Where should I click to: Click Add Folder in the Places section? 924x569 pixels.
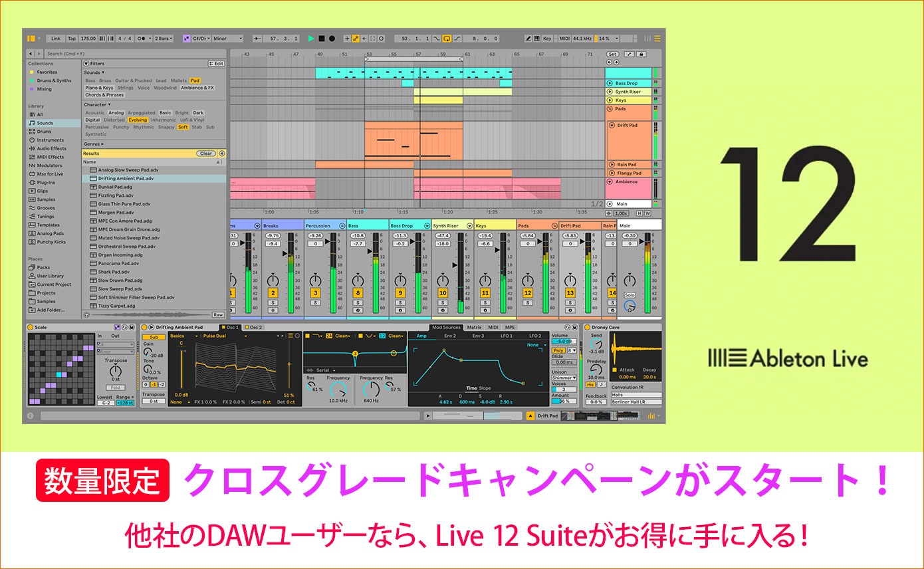pos(47,310)
